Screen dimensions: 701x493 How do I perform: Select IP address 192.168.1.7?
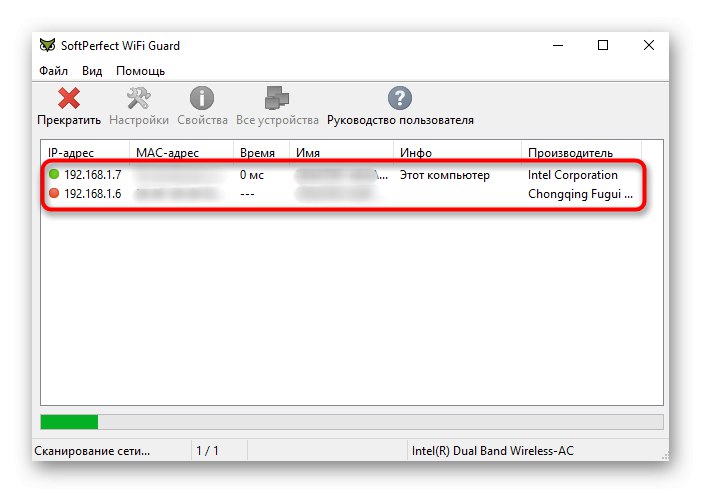[x=93, y=174]
